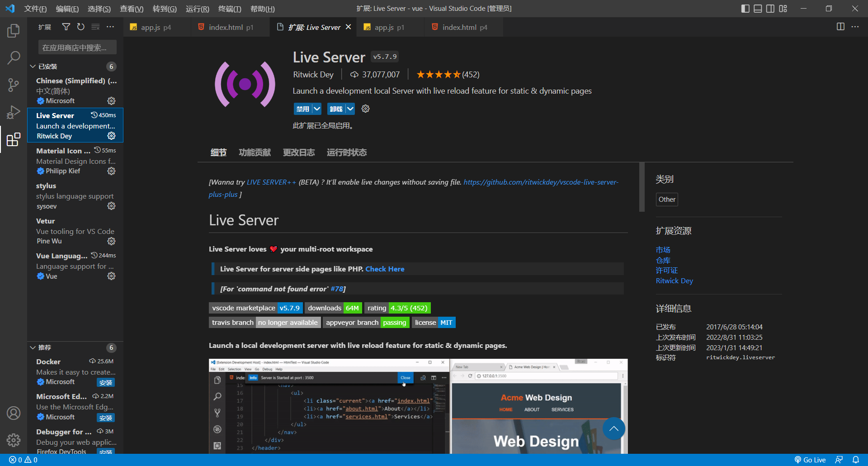This screenshot has width=868, height=466.
Task: Click the scroll-to-top round button
Action: pos(614,428)
